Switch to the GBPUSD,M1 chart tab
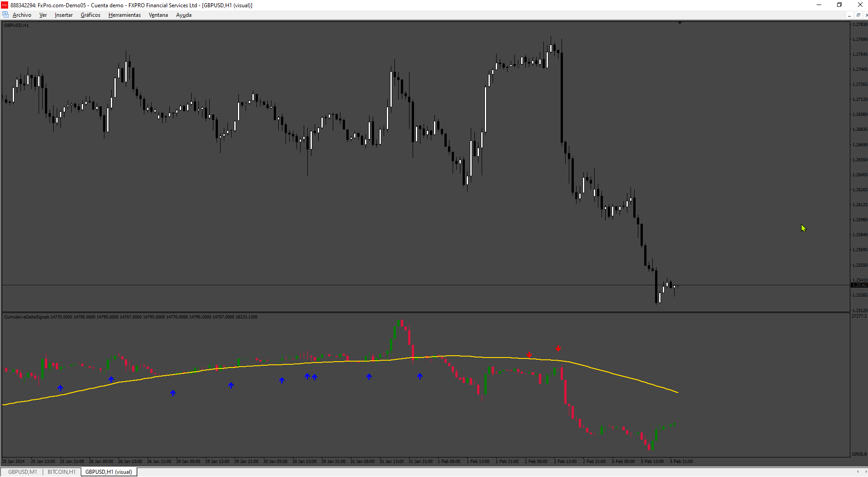This screenshot has width=868, height=477. click(x=23, y=472)
